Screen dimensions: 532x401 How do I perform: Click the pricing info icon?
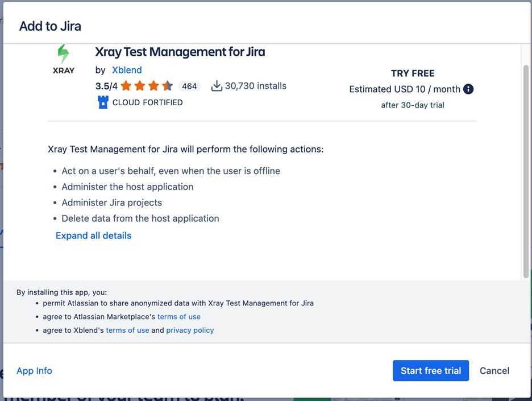(468, 89)
